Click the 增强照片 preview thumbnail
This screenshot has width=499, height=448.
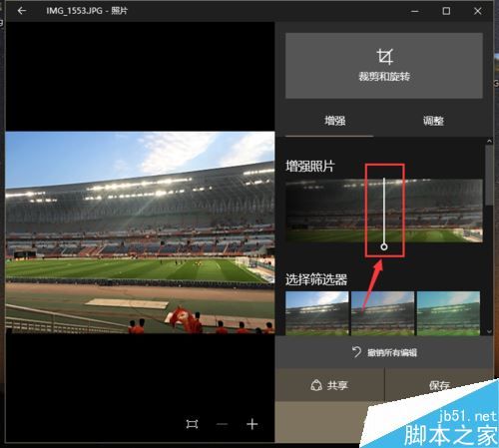click(384, 211)
